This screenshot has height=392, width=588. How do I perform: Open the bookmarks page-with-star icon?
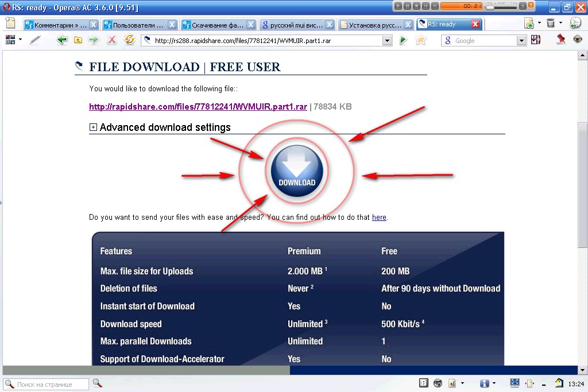529,23
